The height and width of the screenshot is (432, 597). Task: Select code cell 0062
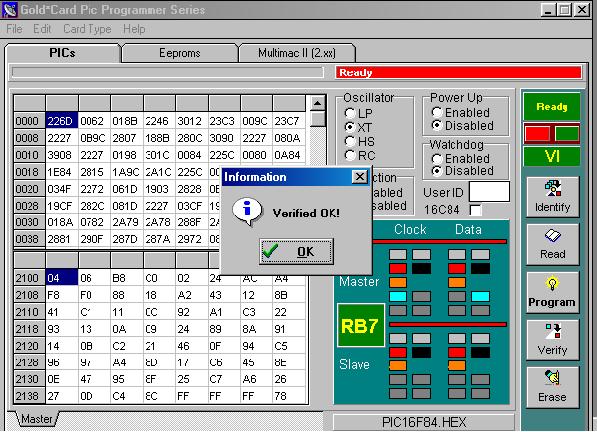click(x=94, y=121)
